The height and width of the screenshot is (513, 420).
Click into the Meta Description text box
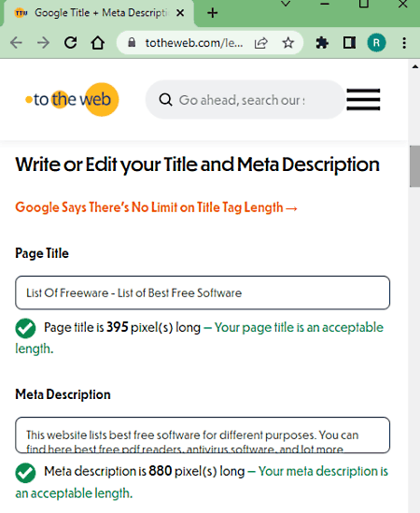pyautogui.click(x=203, y=435)
